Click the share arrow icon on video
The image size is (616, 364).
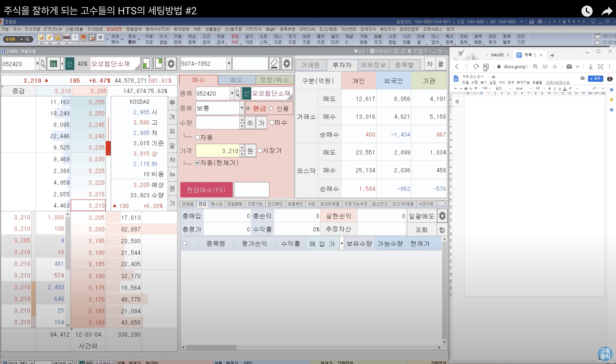pyautogui.click(x=607, y=11)
